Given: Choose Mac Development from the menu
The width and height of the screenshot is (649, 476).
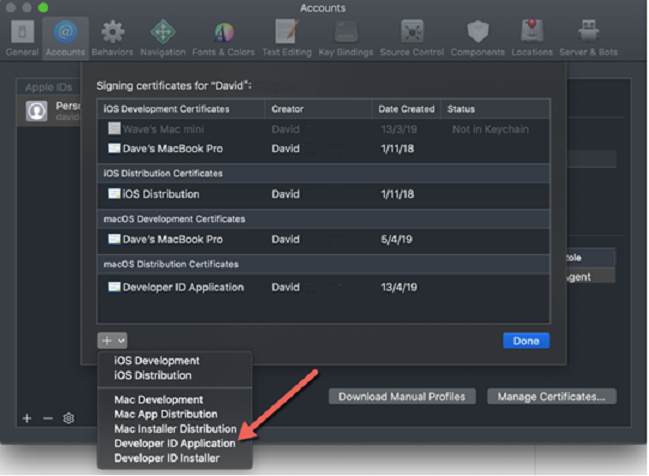Looking at the screenshot, I should point(159,399).
